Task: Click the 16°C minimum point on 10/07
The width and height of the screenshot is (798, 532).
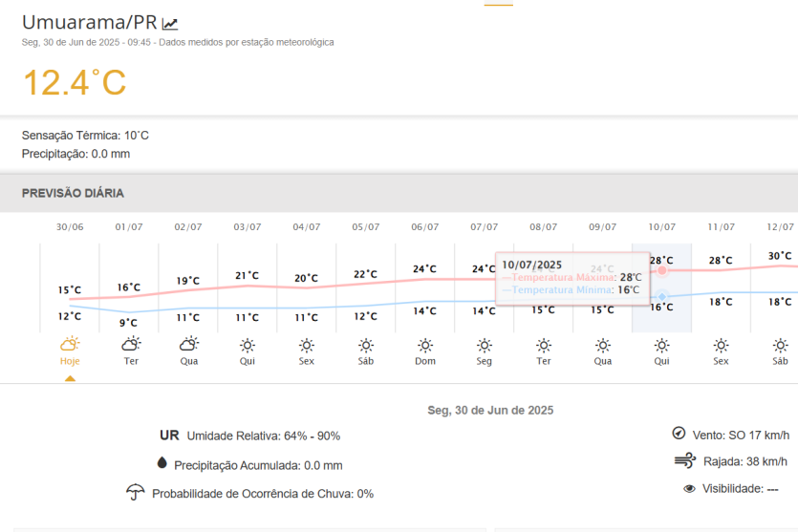Action: 661,296
